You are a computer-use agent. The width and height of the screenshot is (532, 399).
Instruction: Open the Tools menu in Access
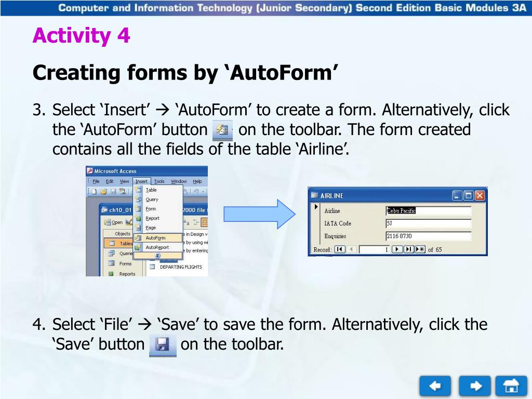click(x=159, y=181)
